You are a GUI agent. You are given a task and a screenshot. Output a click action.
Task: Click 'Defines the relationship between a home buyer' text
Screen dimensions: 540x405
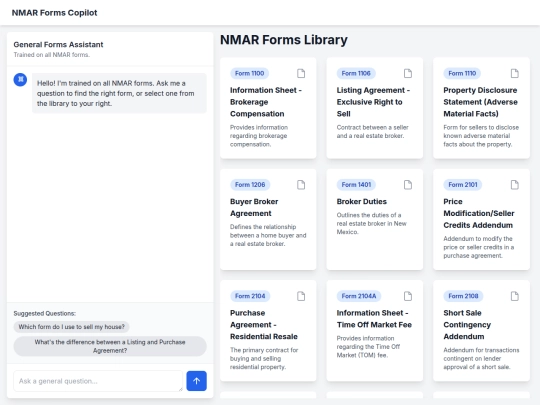click(x=268, y=235)
